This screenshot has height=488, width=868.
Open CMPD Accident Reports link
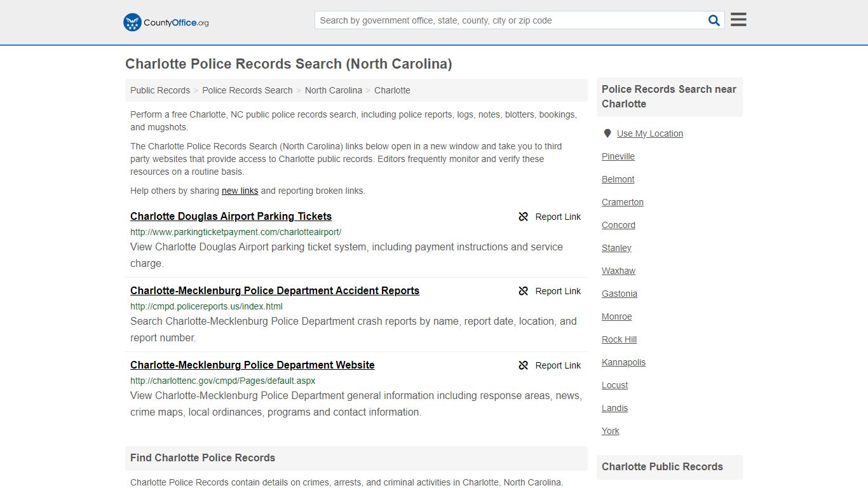coord(275,290)
